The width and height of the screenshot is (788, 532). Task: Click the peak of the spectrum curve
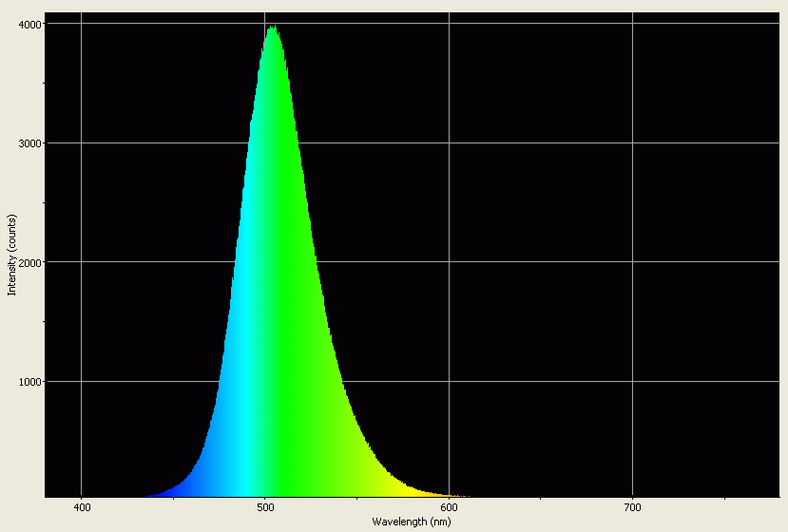point(273,28)
